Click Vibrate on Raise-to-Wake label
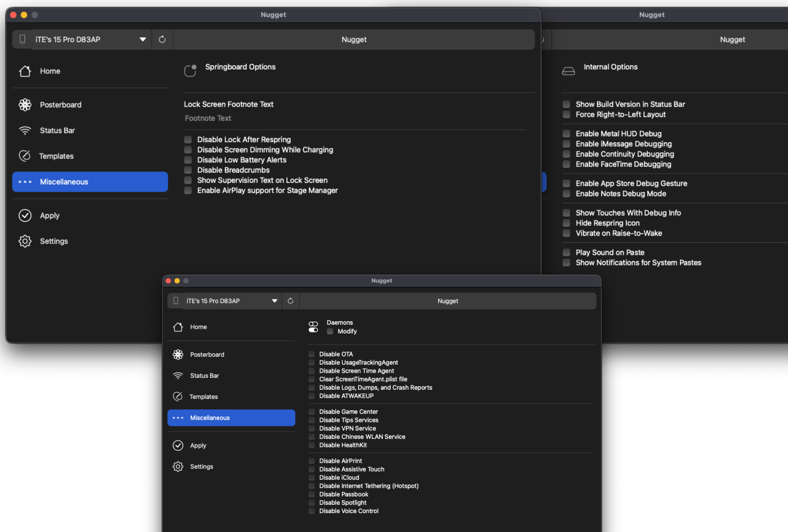 tap(619, 233)
